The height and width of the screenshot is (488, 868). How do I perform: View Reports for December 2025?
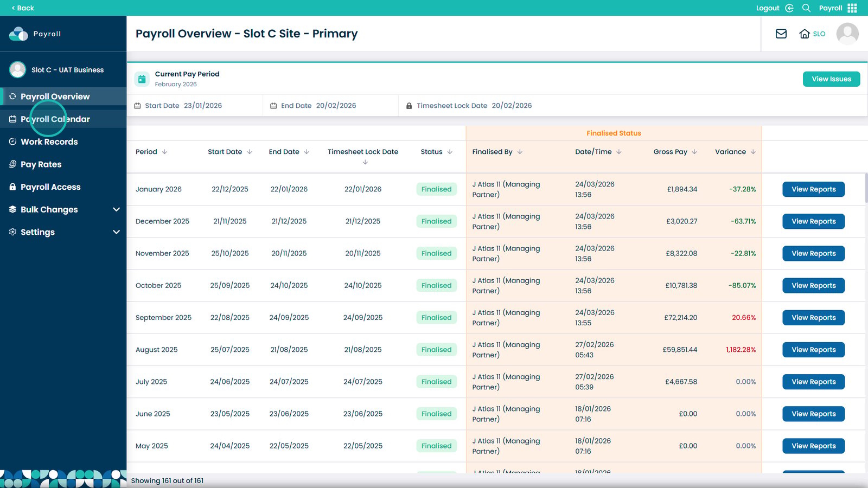[813, 221]
